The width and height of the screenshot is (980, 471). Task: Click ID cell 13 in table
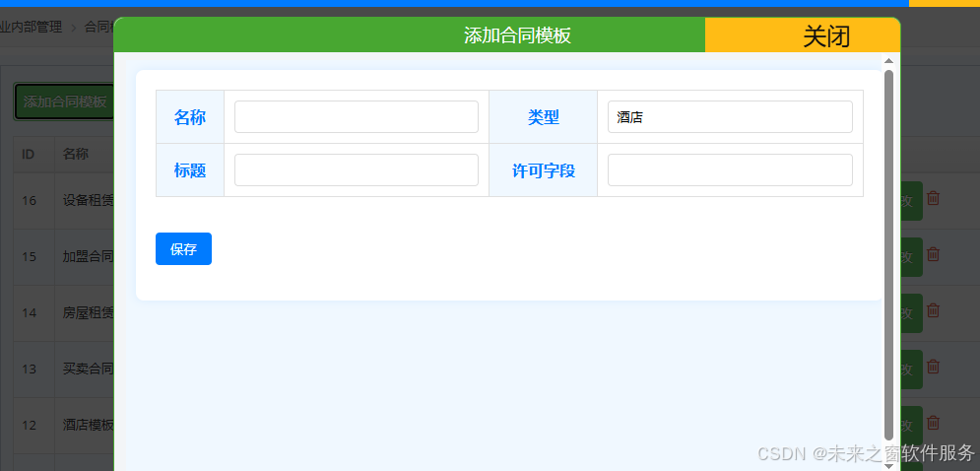pos(30,370)
